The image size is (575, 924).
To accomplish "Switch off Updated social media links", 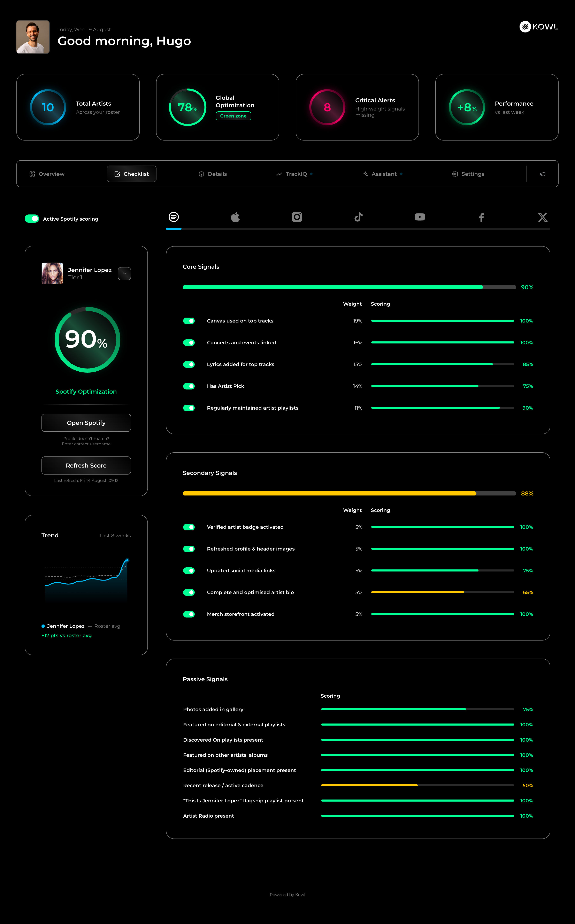I will pos(189,571).
